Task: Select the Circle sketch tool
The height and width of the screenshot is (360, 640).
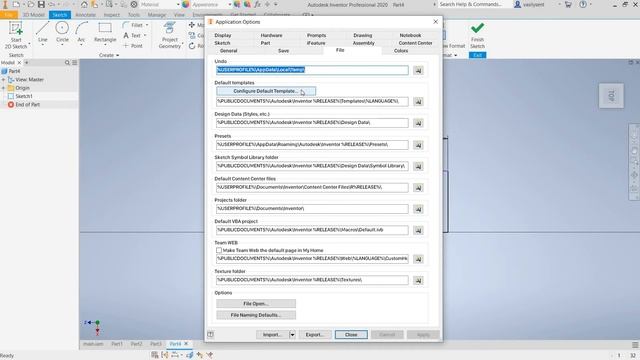Action: (62, 32)
